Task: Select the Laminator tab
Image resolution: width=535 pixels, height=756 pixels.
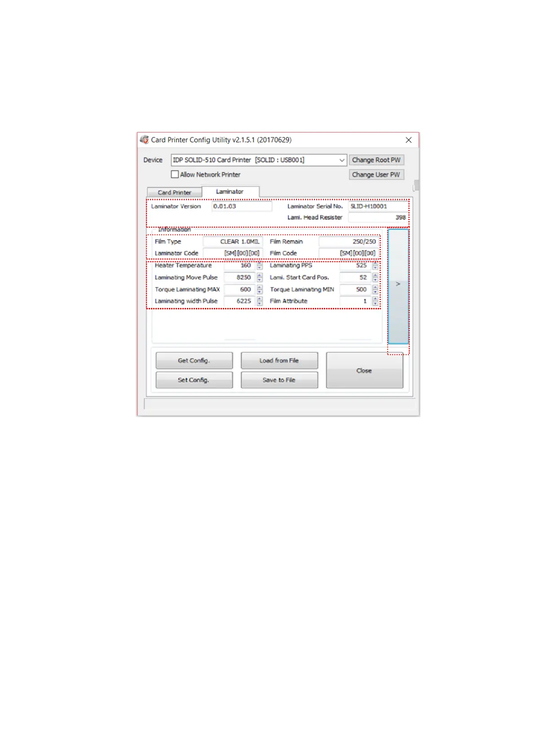Action: pyautogui.click(x=230, y=191)
